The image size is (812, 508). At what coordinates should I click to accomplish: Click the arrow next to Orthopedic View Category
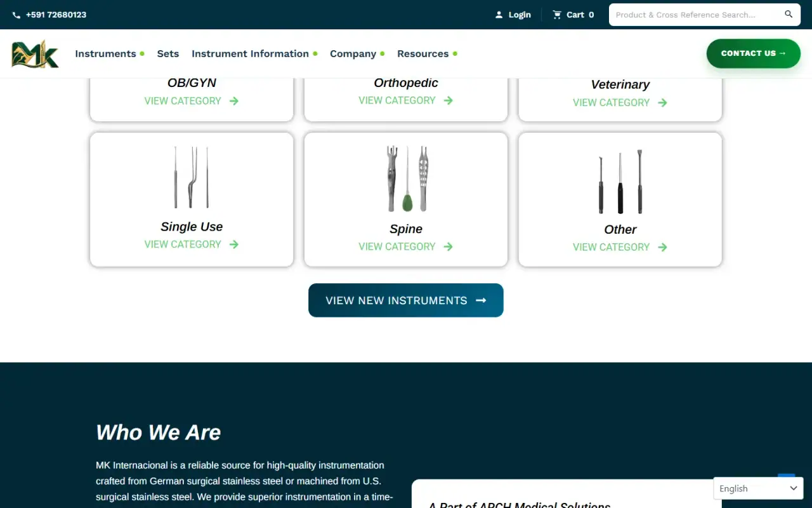click(449, 100)
